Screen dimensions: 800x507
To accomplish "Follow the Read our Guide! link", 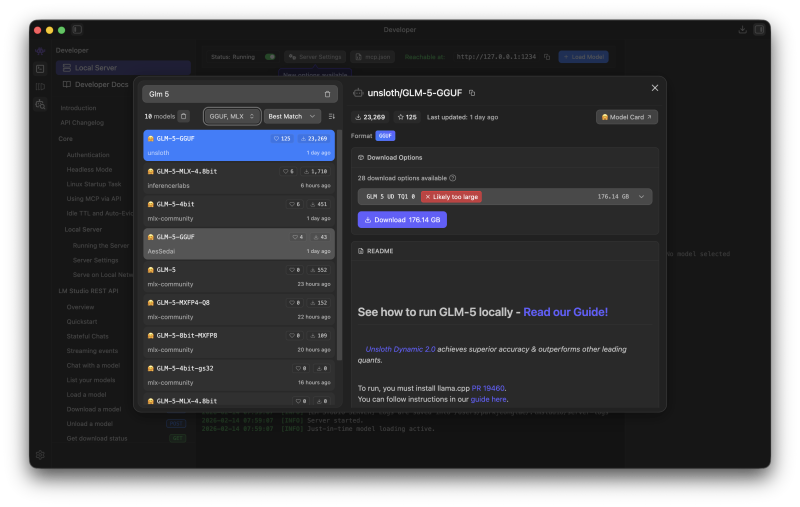I will click(565, 312).
